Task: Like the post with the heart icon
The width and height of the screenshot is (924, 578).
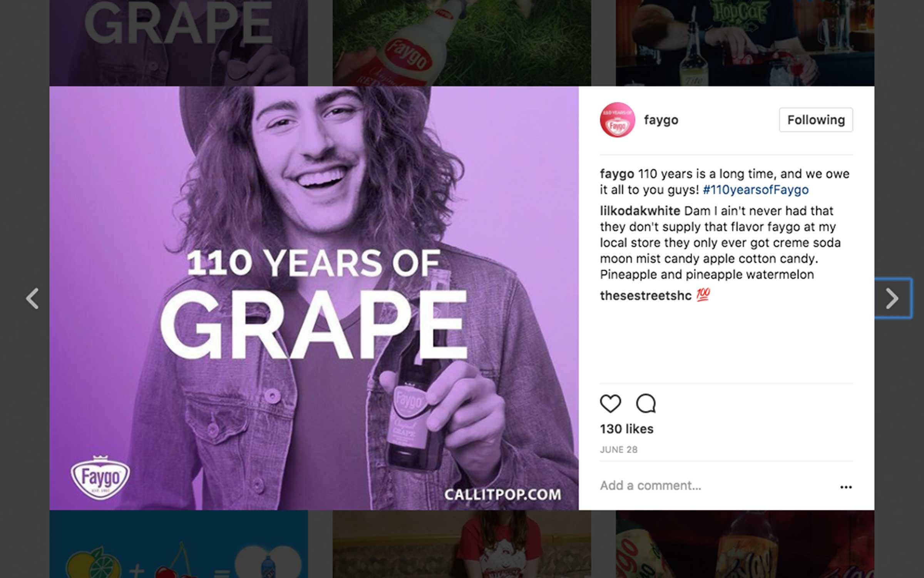Action: point(610,403)
